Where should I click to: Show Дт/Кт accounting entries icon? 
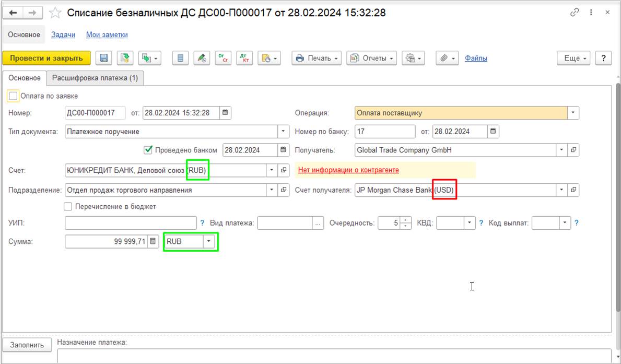pos(244,58)
